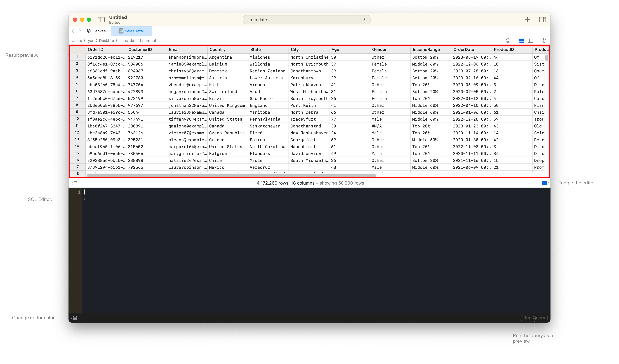This screenshot has height=364, width=619.
Task: Click the 'Untitled' document title
Action: (118, 17)
